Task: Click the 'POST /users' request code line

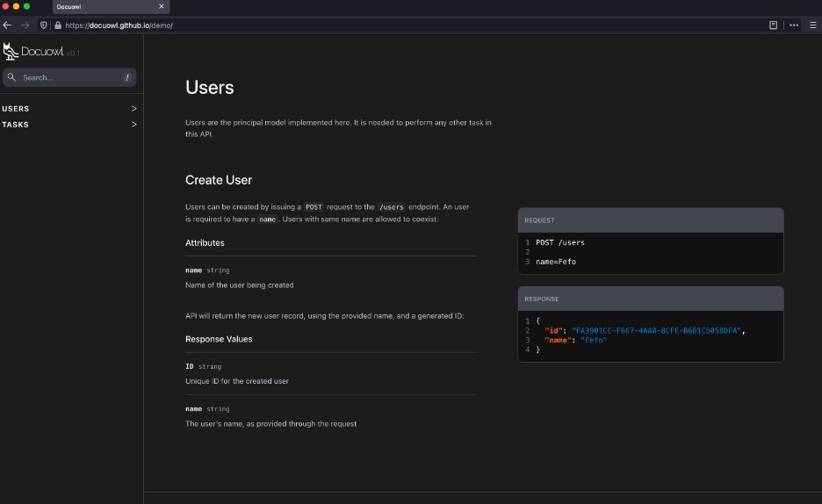Action: point(560,242)
